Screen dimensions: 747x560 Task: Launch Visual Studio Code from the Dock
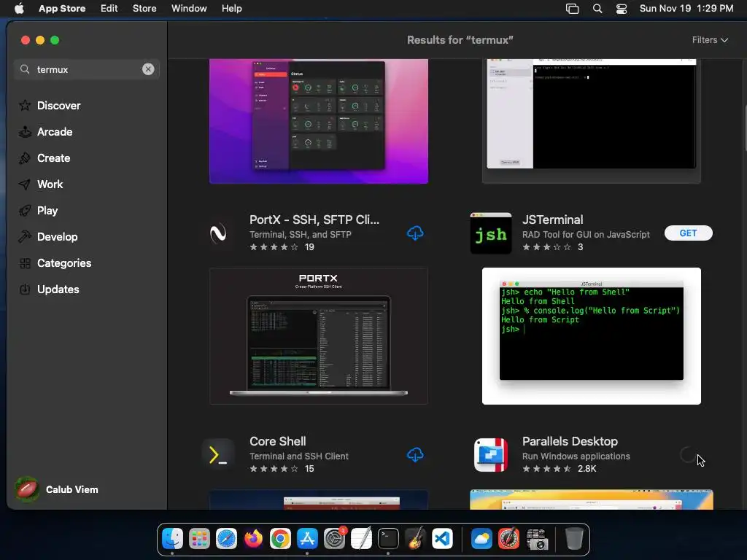442,539
